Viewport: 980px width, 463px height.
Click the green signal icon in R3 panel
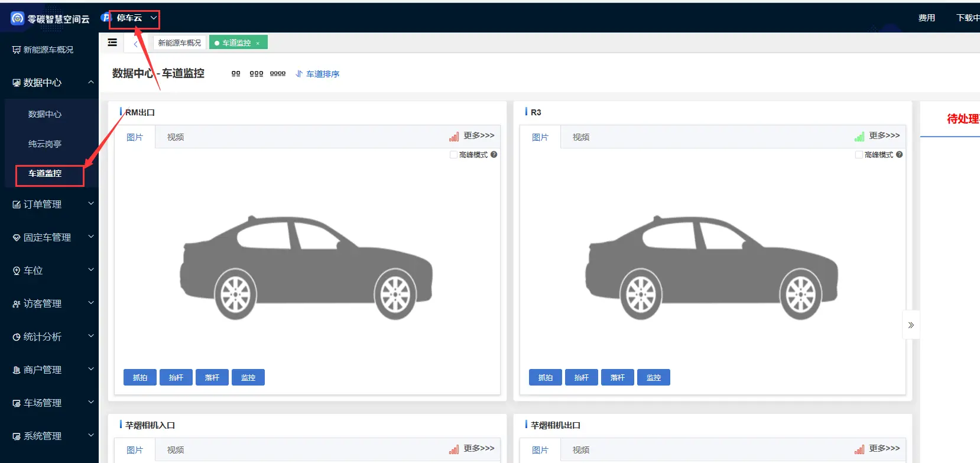pos(859,137)
